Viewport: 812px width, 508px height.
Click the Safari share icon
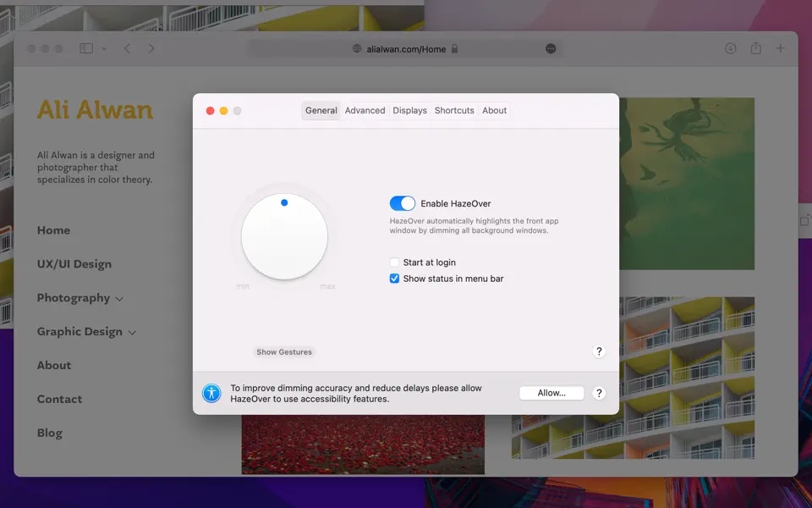pyautogui.click(x=756, y=48)
